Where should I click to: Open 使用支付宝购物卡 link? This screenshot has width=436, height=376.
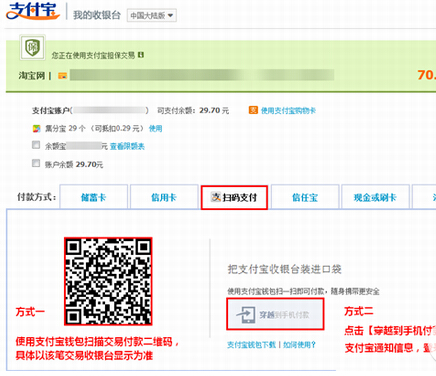pyautogui.click(x=288, y=111)
